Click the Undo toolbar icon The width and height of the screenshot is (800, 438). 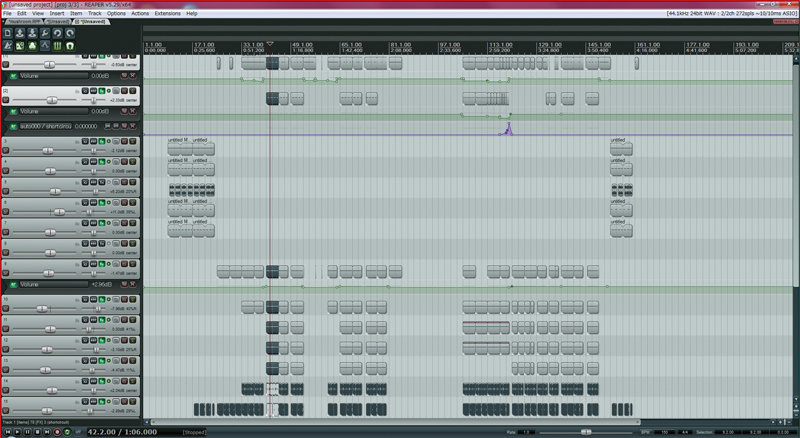[57, 33]
